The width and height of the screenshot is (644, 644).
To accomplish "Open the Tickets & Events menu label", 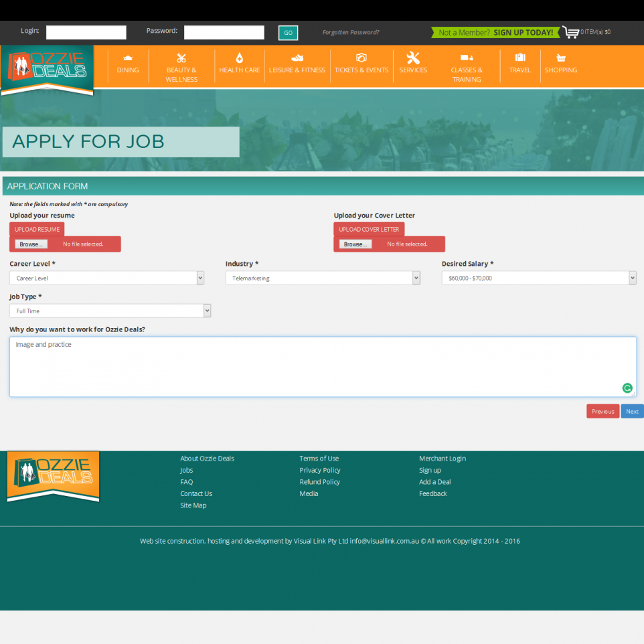I will 361,70.
